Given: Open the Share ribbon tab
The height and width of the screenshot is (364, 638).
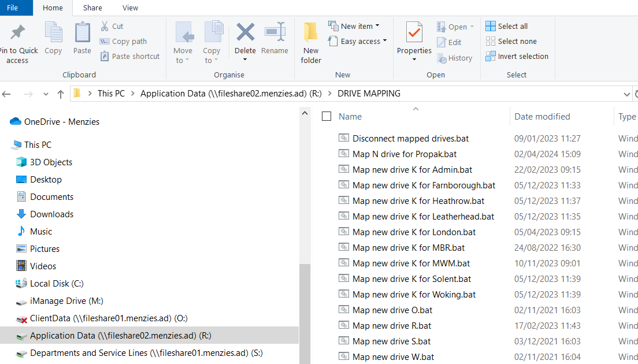Looking at the screenshot, I should [x=92, y=8].
